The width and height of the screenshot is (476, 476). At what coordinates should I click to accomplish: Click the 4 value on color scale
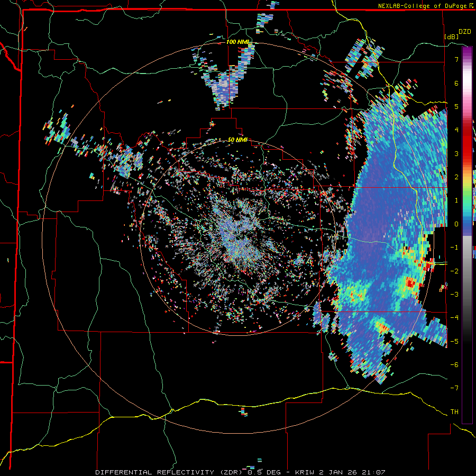point(456,130)
